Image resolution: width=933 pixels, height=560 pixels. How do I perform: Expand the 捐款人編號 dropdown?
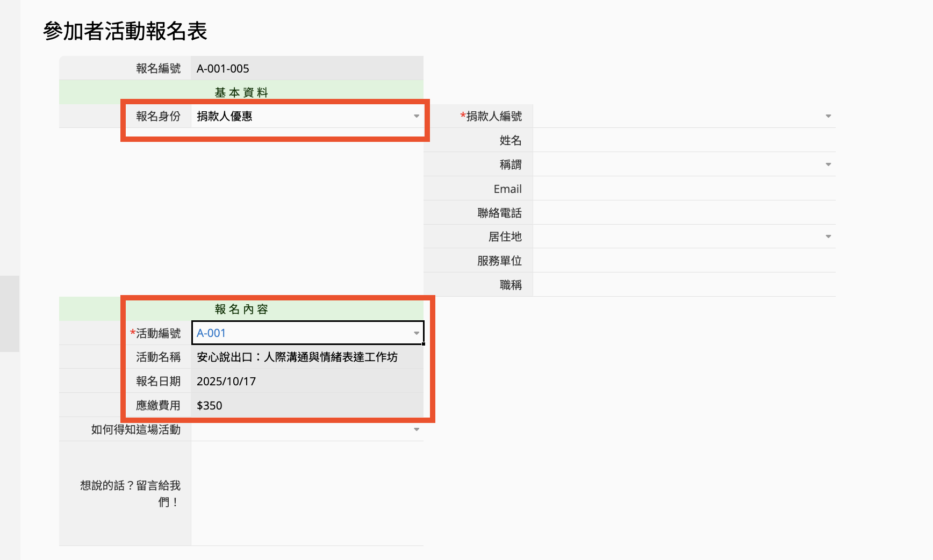point(828,116)
